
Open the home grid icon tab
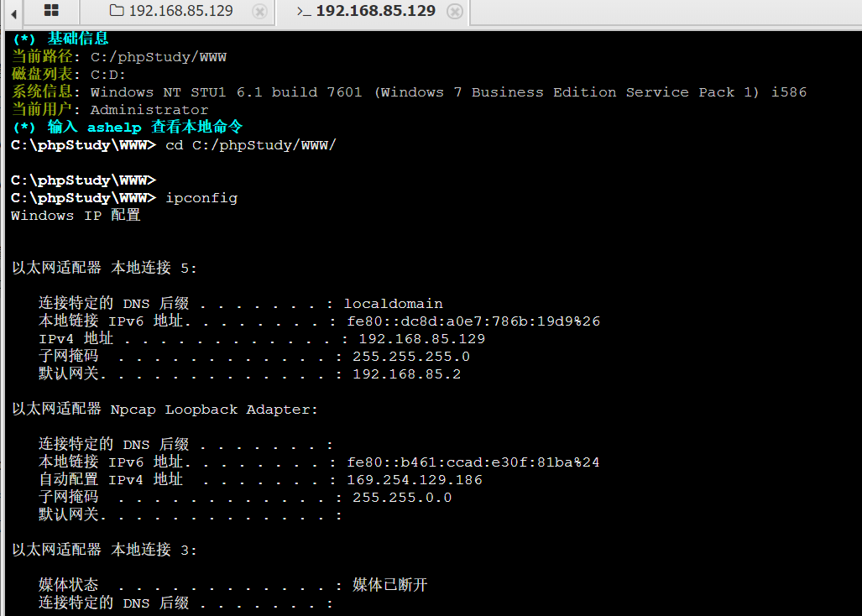(x=51, y=10)
